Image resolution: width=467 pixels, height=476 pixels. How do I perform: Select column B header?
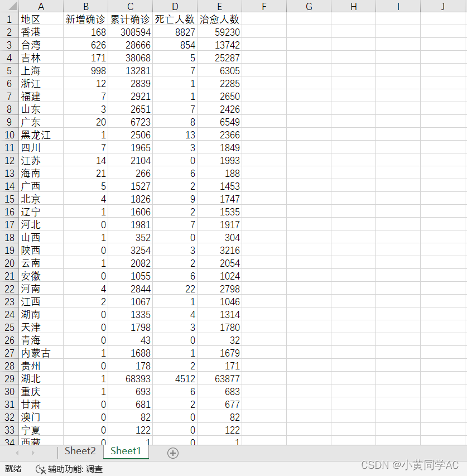pyautogui.click(x=85, y=6)
